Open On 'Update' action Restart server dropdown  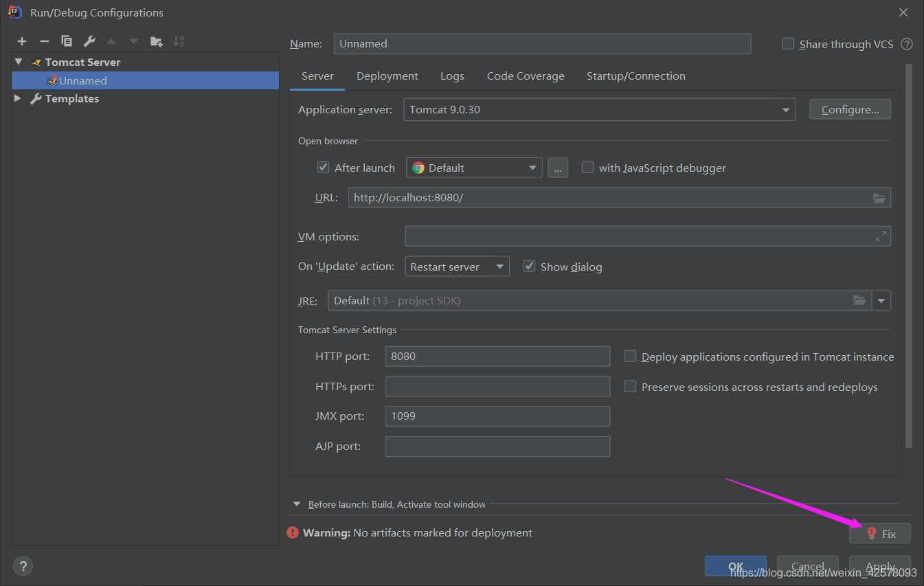457,267
